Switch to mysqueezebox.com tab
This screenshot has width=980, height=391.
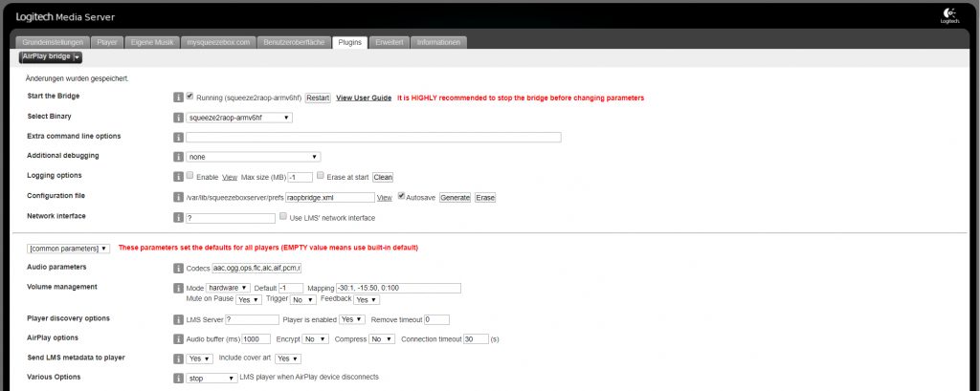(x=218, y=42)
